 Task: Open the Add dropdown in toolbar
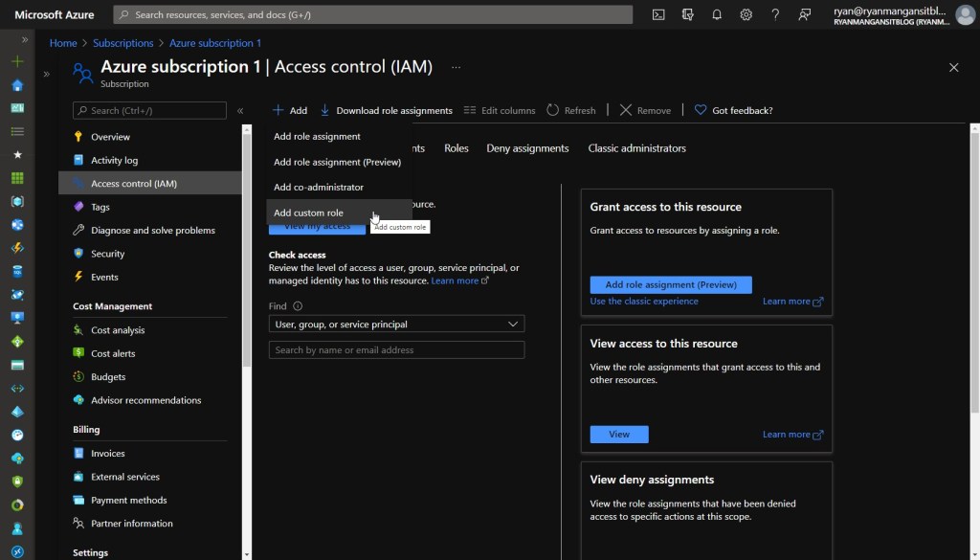(x=290, y=110)
